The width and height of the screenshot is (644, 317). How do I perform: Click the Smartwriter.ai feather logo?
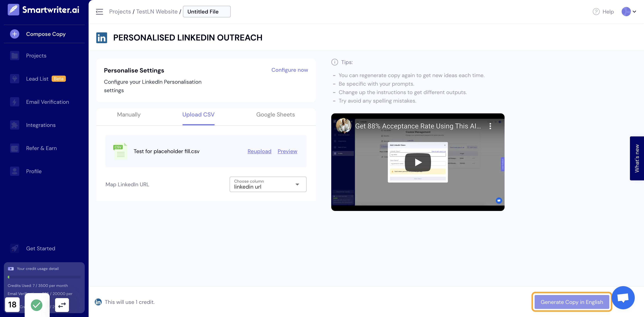13,10
